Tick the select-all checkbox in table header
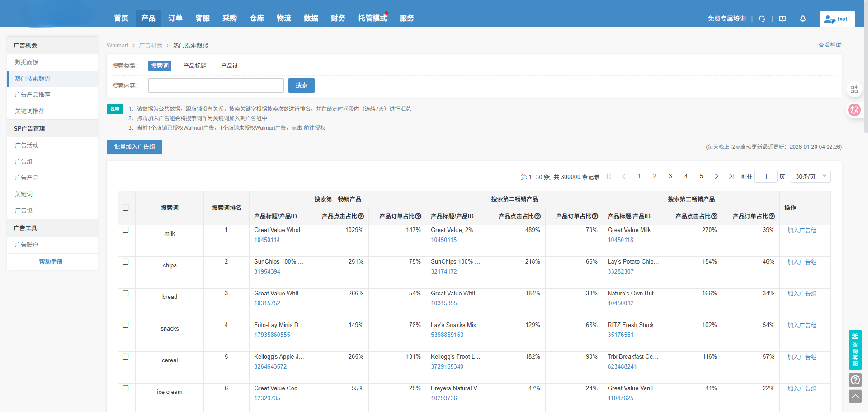Image resolution: width=868 pixels, height=412 pixels. coord(126,208)
